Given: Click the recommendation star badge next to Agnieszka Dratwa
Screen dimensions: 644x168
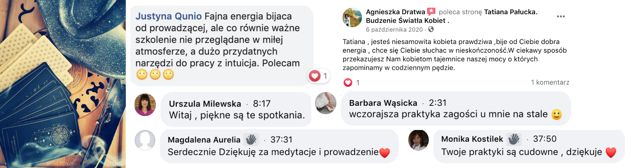Looking at the screenshot, I should pyautogui.click(x=431, y=12).
